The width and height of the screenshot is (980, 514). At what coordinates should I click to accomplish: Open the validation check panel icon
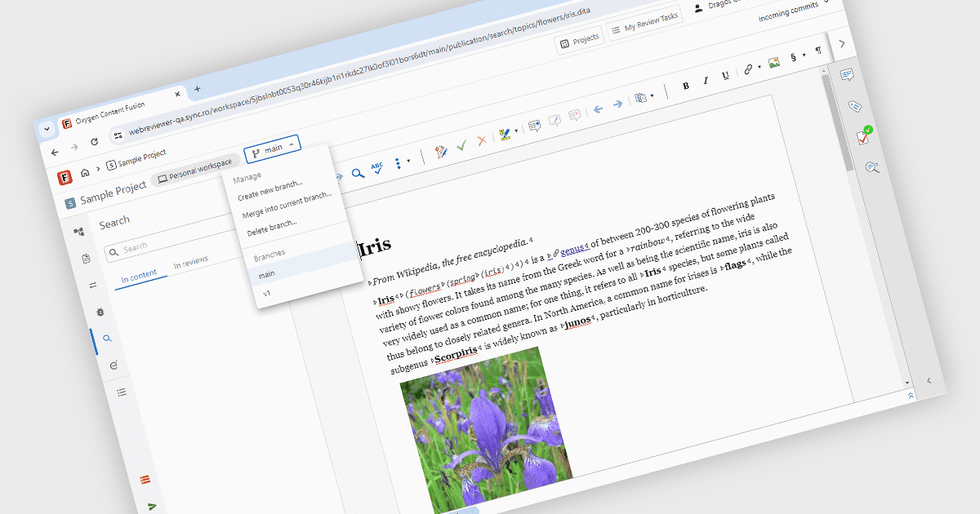(864, 136)
